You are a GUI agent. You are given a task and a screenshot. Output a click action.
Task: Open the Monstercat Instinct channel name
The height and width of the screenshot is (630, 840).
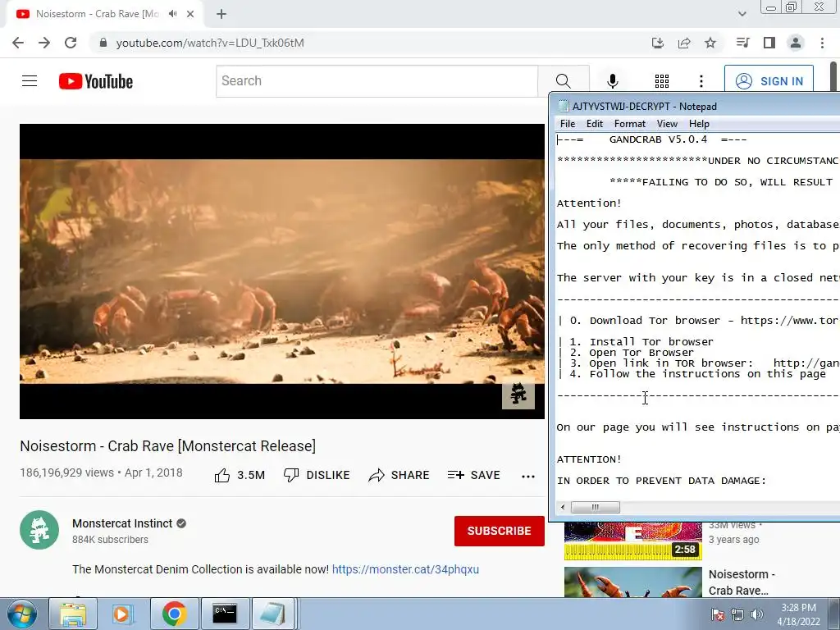tap(122, 523)
